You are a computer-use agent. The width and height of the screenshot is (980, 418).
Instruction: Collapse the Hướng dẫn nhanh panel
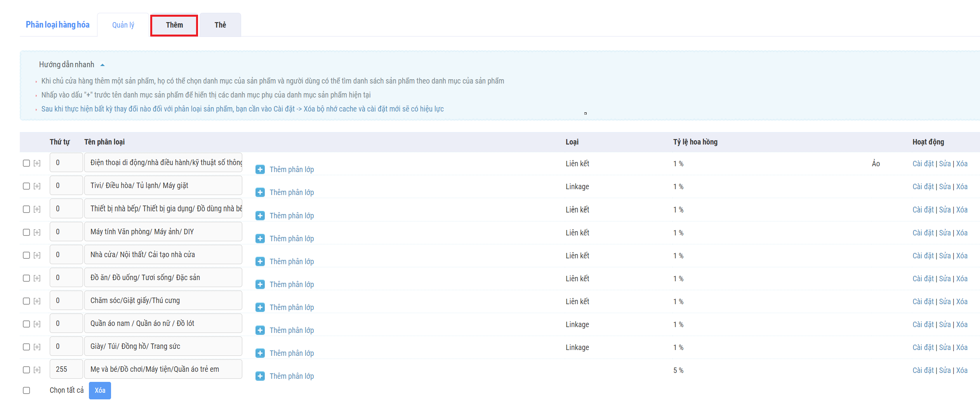point(103,65)
